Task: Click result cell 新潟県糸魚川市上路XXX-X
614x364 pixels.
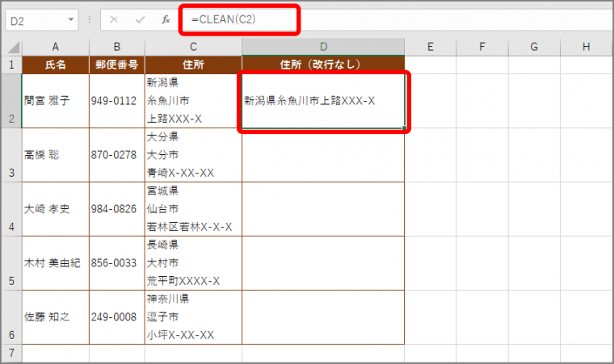Action: pos(323,101)
